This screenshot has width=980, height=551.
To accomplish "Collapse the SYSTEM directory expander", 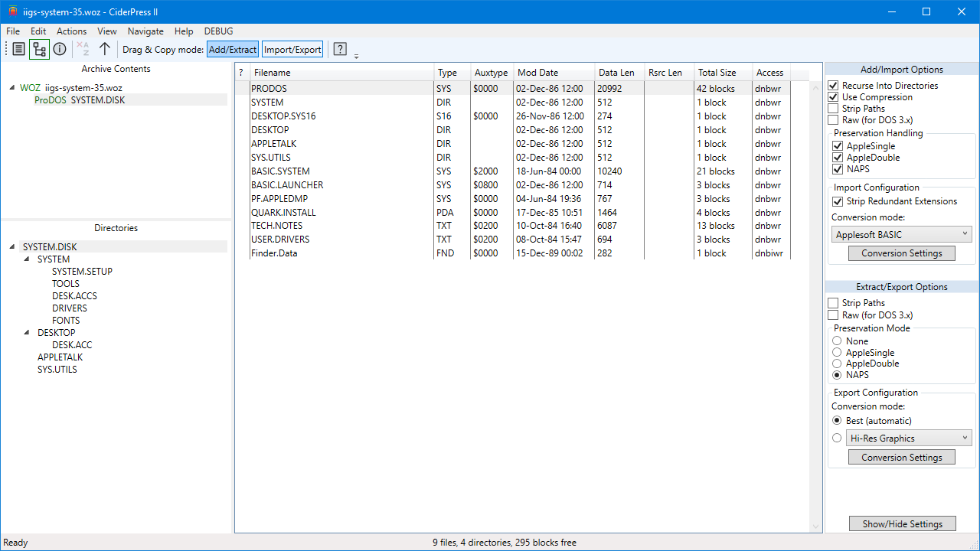I will click(x=28, y=259).
